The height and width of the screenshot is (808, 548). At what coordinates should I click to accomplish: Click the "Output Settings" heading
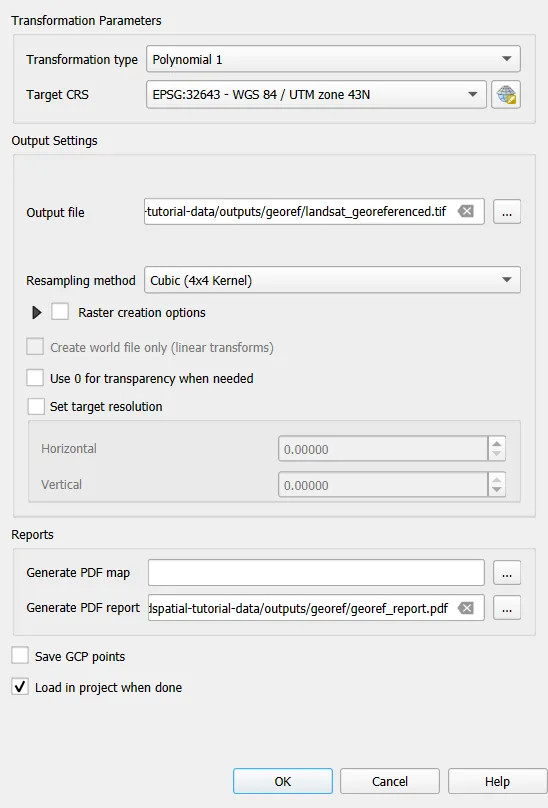pyautogui.click(x=54, y=141)
